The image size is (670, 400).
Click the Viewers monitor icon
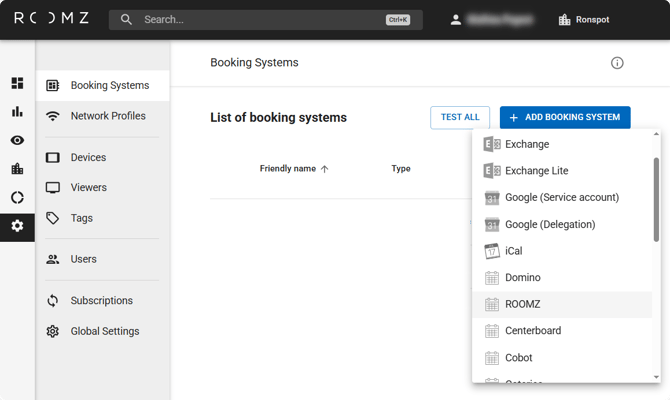click(x=53, y=188)
